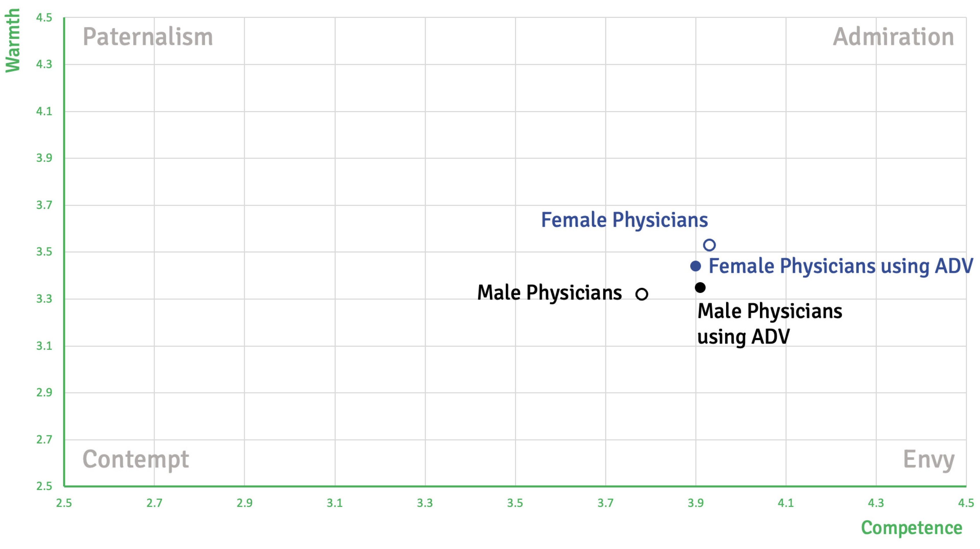
Task: Click the 4.3 tick on the Warmth axis
Action: click(x=44, y=64)
